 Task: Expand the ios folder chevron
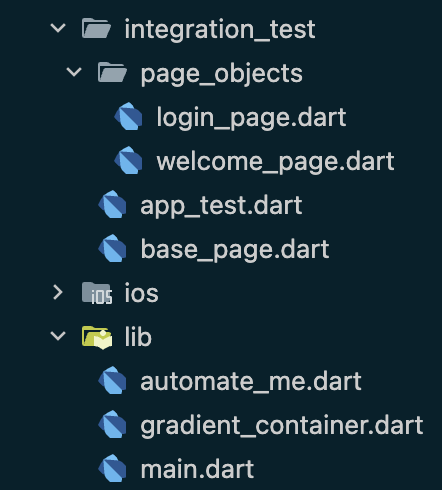point(58,293)
